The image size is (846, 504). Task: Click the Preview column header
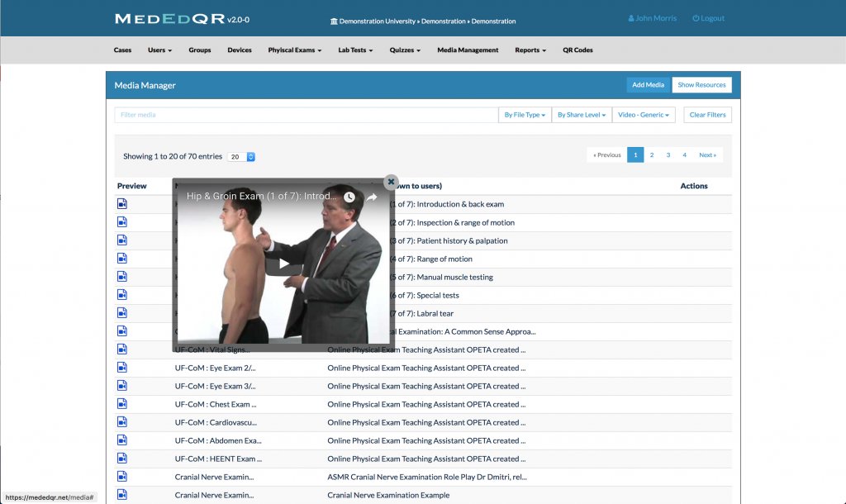click(131, 186)
